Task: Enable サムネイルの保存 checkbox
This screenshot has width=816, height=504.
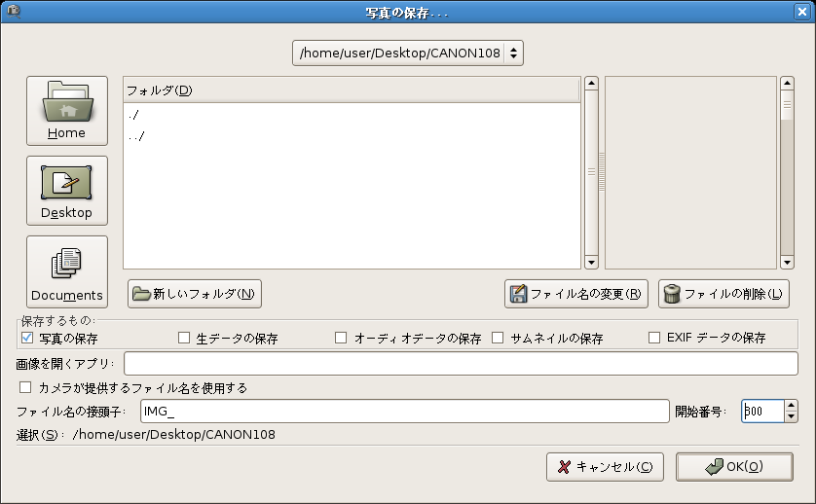Action: click(x=498, y=338)
